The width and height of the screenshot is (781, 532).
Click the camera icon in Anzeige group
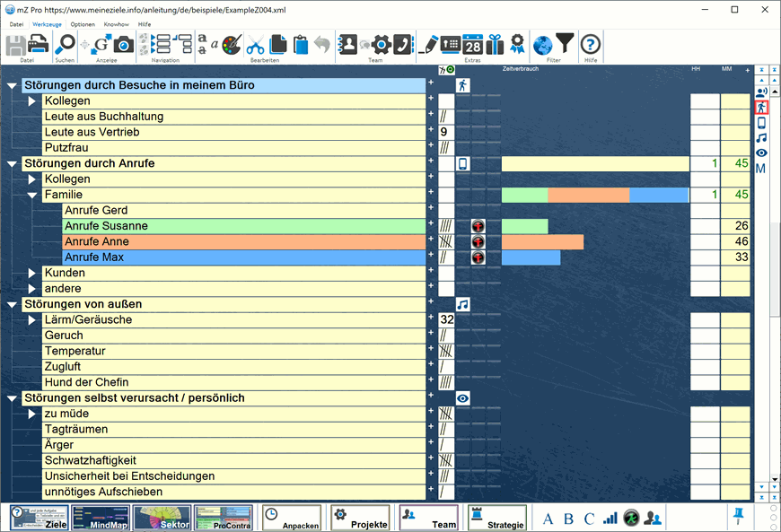coord(123,44)
